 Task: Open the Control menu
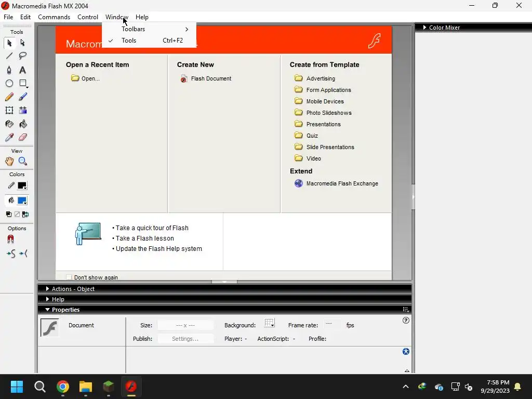point(87,17)
